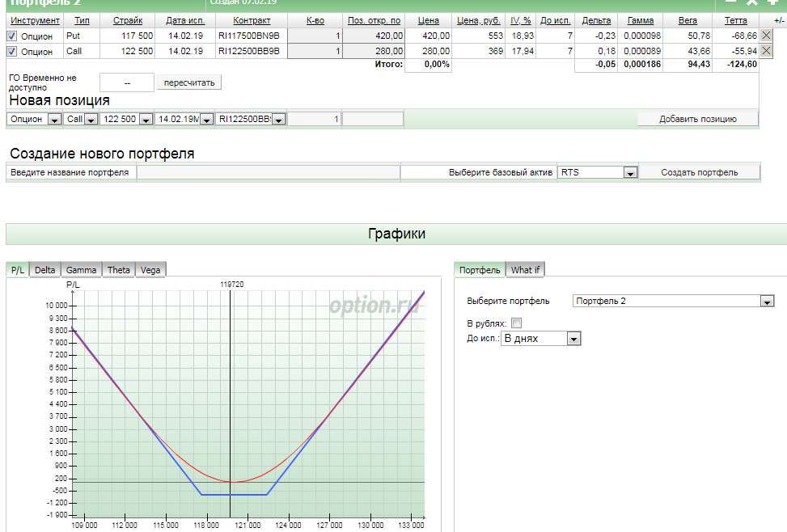Image resolution: width=787 pixels, height=532 pixels.
Task: Click the minus icon in portfolio header
Action: click(x=731, y=2)
